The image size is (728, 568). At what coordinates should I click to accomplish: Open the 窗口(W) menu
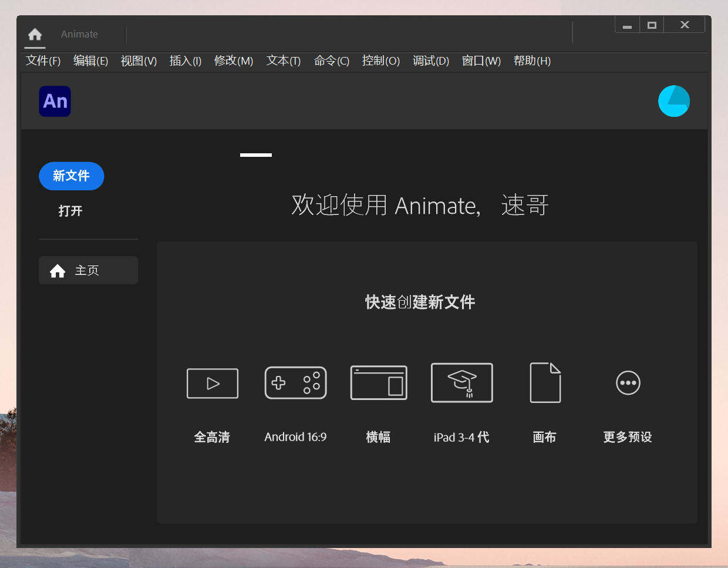(x=481, y=61)
